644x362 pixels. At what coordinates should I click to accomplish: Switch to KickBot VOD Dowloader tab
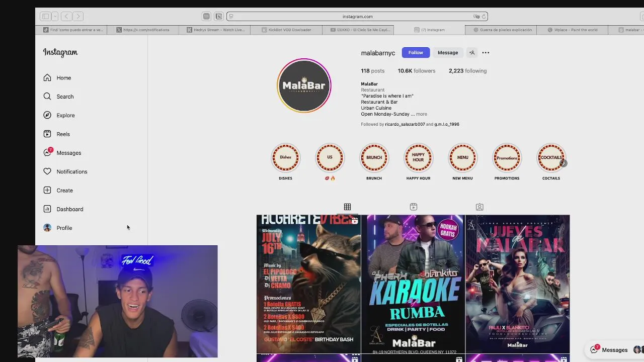click(286, 30)
